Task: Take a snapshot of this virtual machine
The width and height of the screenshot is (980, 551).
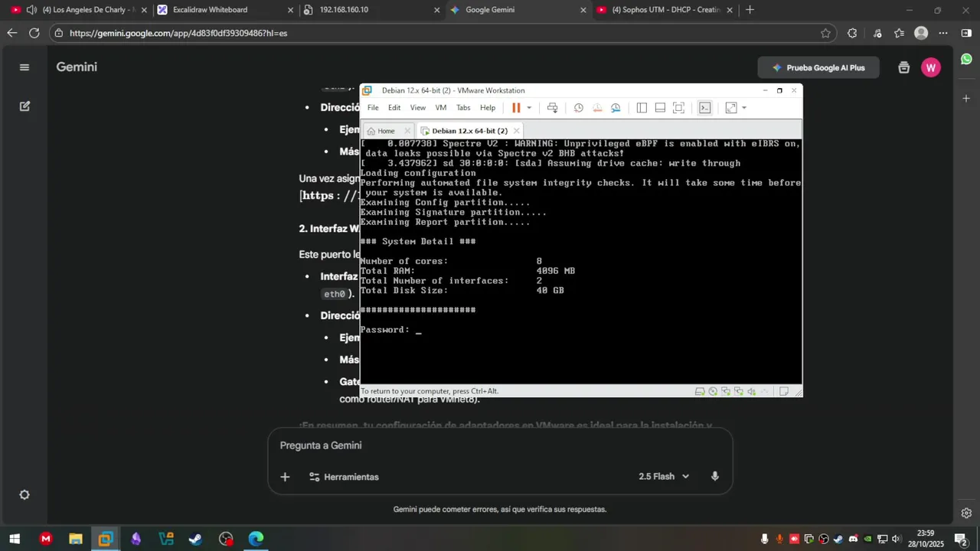Action: 579,108
